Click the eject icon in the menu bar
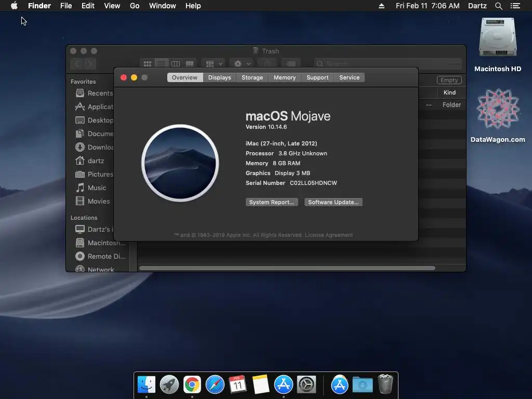 click(x=381, y=6)
